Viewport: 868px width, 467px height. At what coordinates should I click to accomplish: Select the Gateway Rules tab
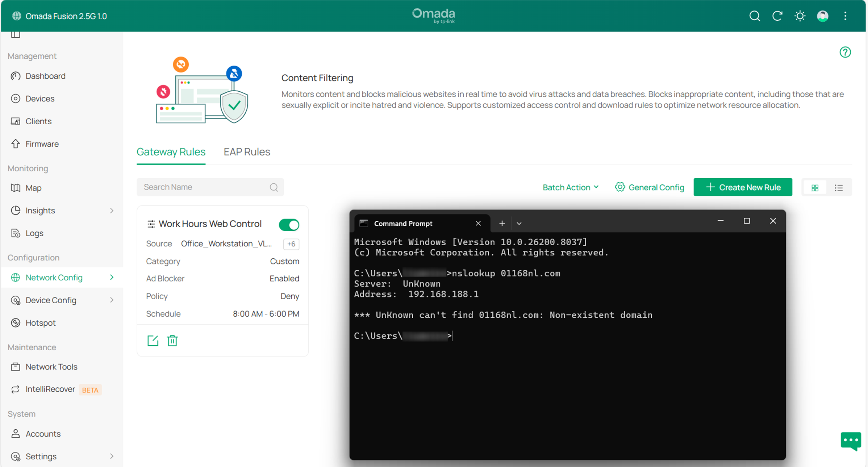[x=171, y=152]
